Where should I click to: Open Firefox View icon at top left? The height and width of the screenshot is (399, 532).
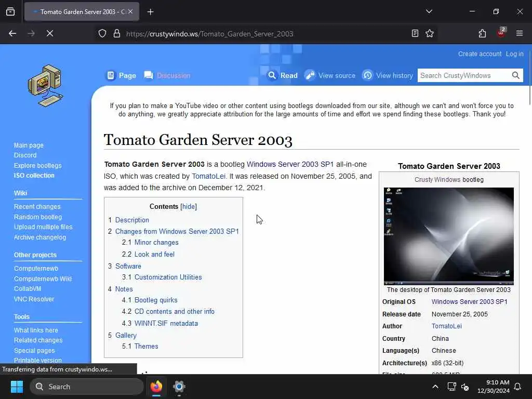(10, 11)
